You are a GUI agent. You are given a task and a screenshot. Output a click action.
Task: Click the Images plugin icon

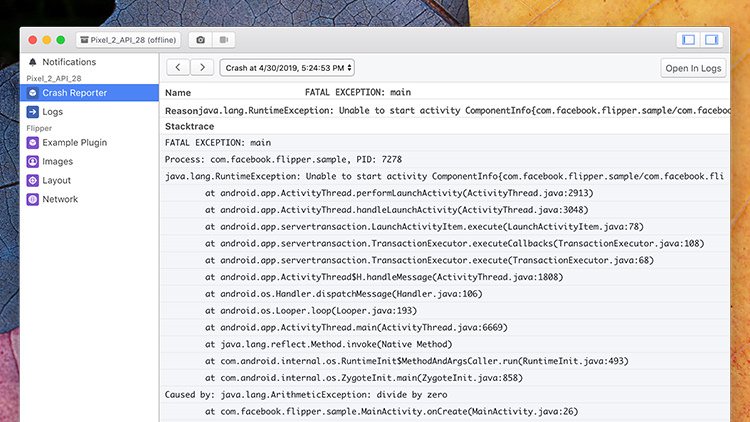point(33,162)
